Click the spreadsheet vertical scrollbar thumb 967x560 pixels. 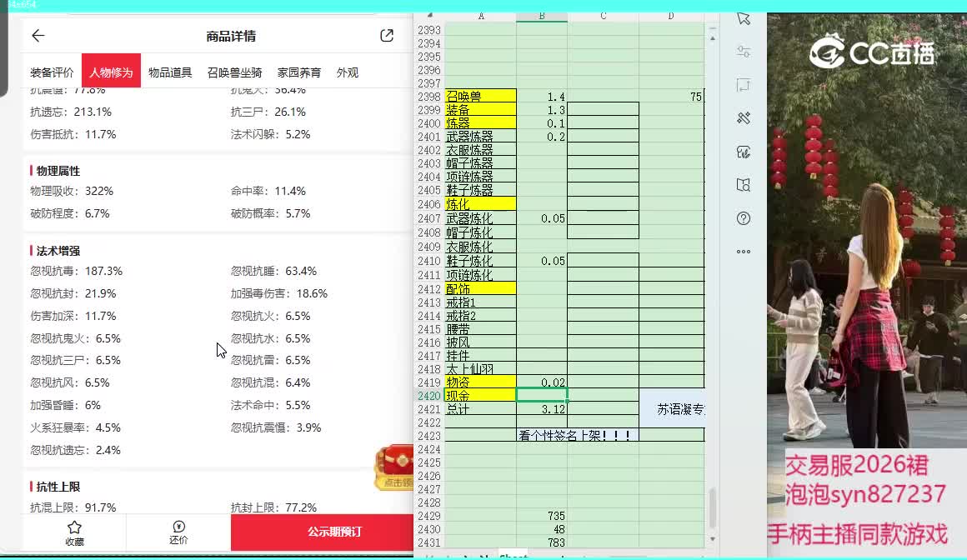712,507
